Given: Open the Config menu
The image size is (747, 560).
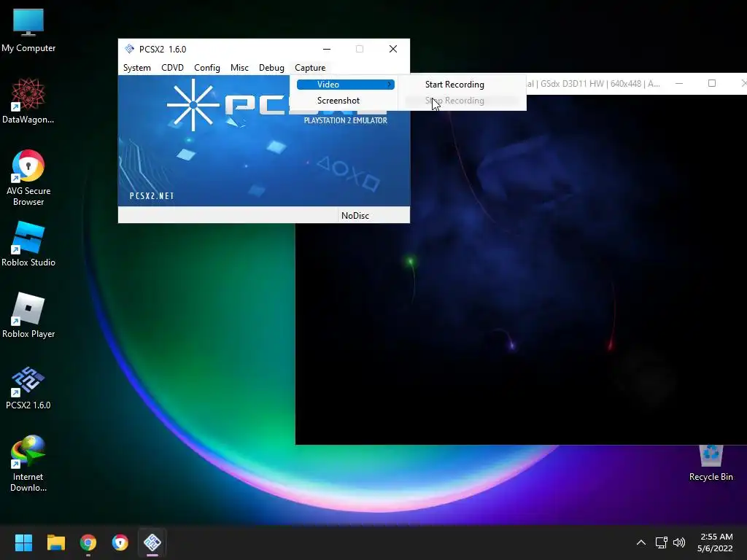Looking at the screenshot, I should pos(206,68).
